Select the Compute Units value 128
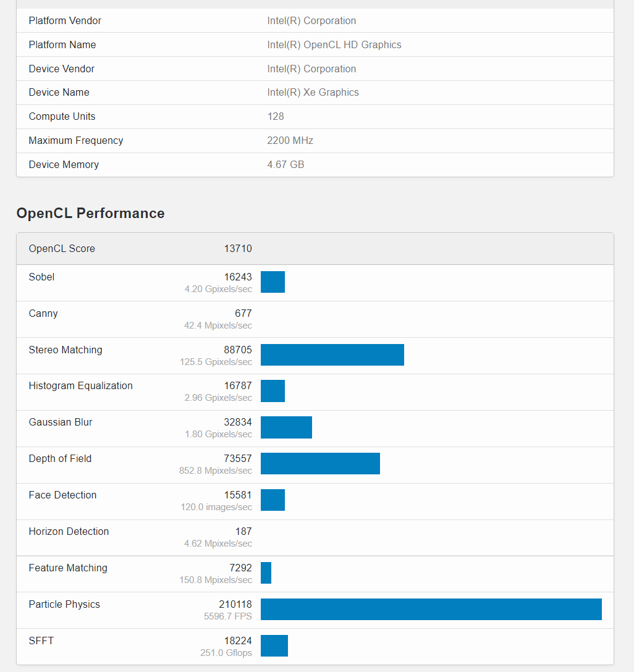This screenshot has height=672, width=634. (x=276, y=116)
